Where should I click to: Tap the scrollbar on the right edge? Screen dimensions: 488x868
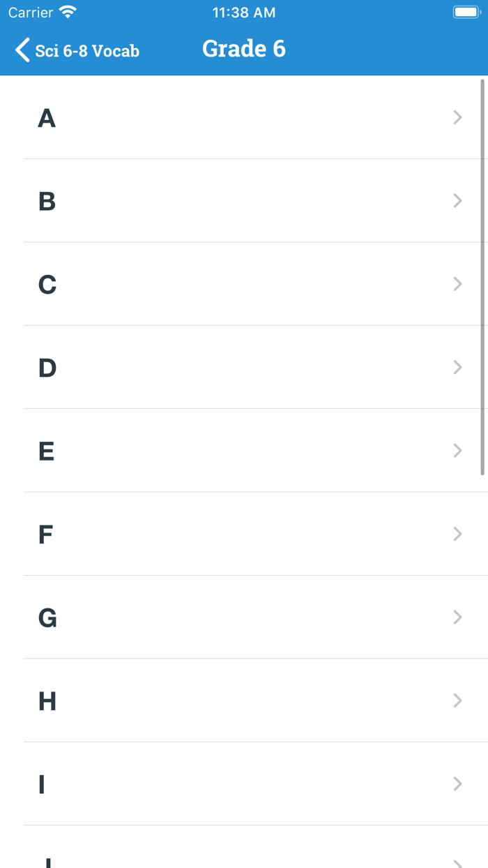(x=484, y=279)
